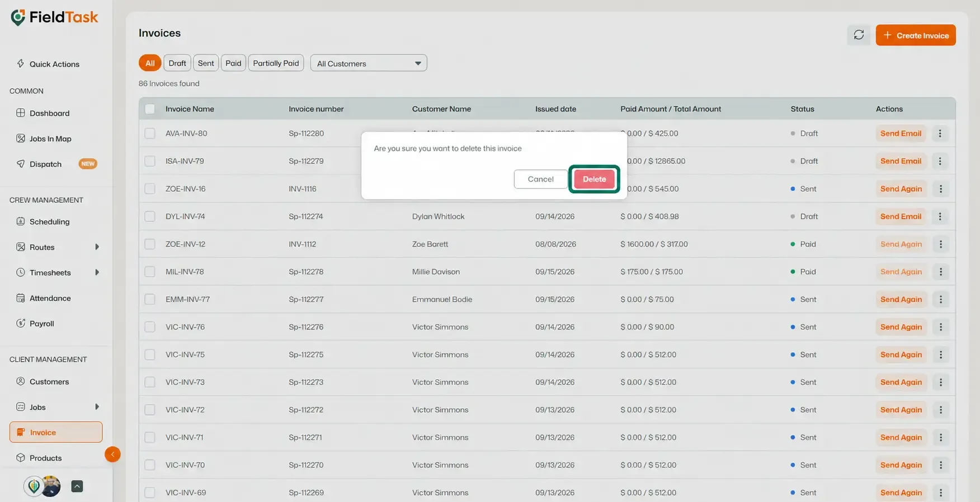The height and width of the screenshot is (502, 980).
Task: Toggle the select-all invoices checkbox
Action: click(x=150, y=109)
